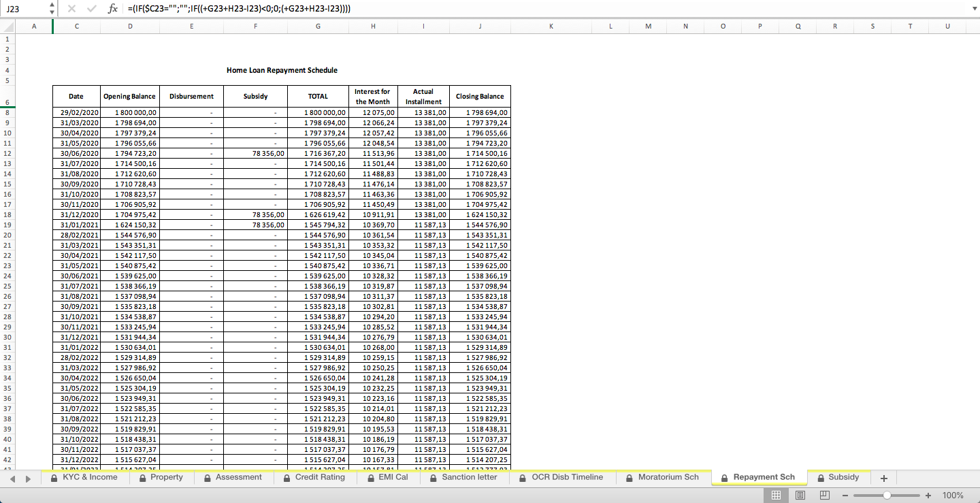Switch to Page Break Preview icon
Screen dimensions: 980x503
coord(825,496)
